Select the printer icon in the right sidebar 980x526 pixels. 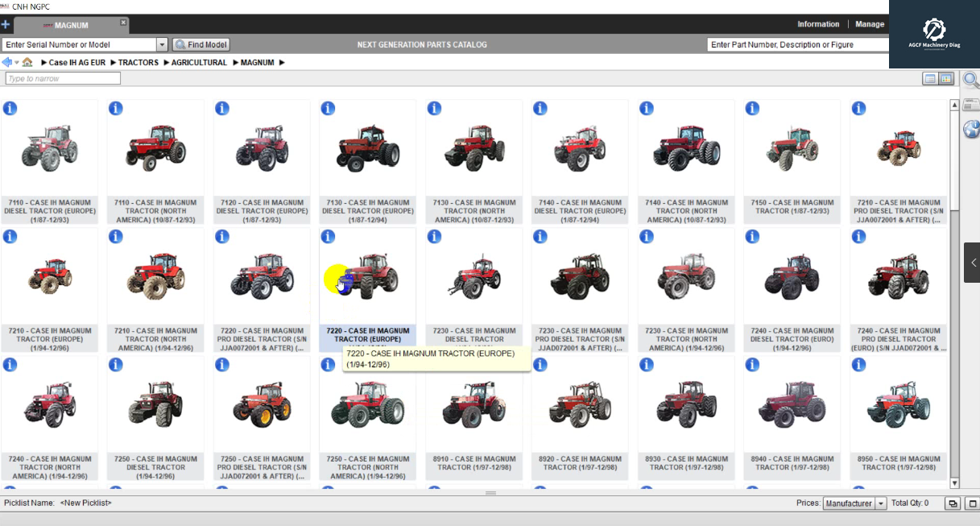[x=972, y=105]
